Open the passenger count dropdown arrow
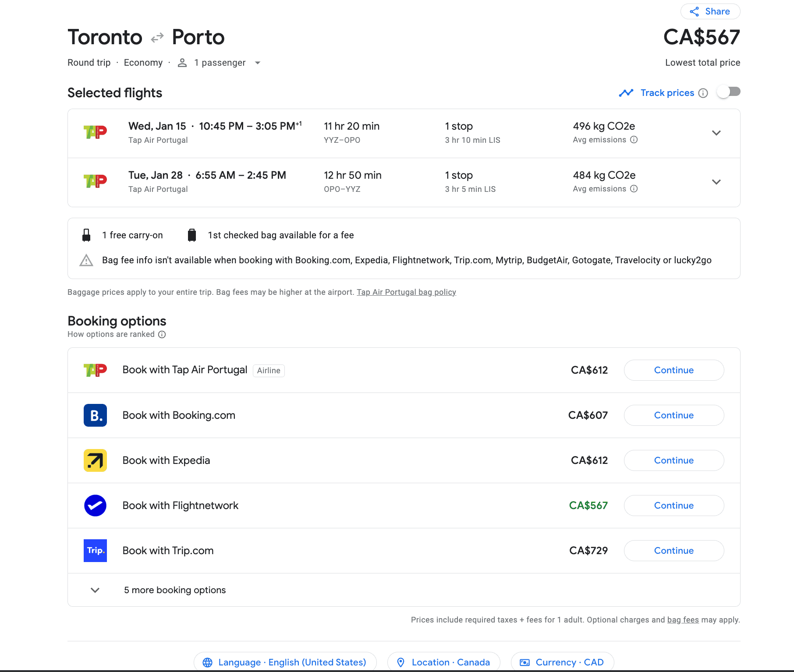The height and width of the screenshot is (672, 794). [258, 63]
